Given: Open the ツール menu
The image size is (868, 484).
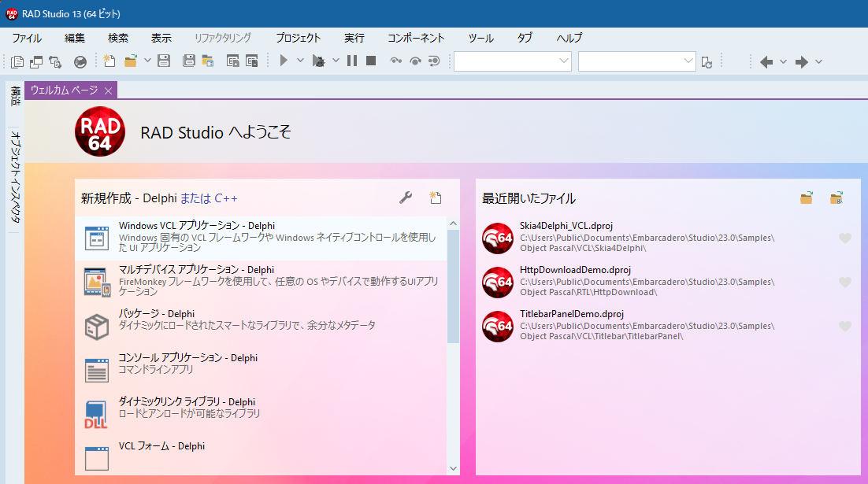Looking at the screenshot, I should 480,38.
